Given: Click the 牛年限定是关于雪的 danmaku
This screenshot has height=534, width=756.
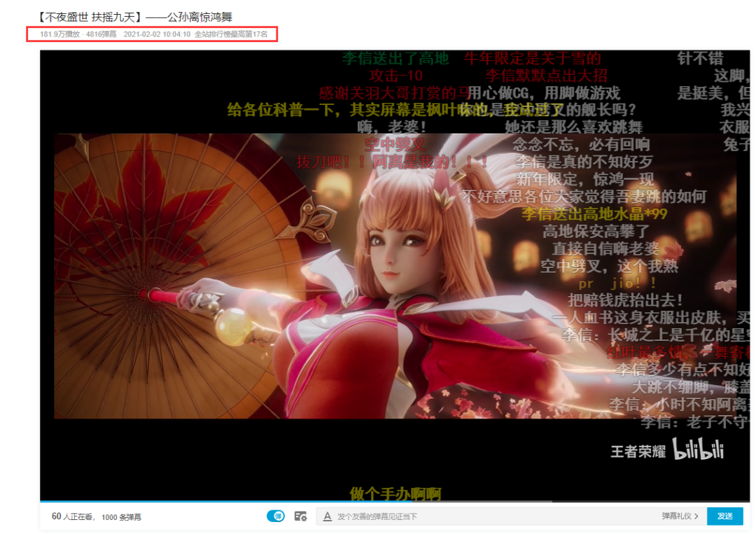Looking at the screenshot, I should (532, 58).
